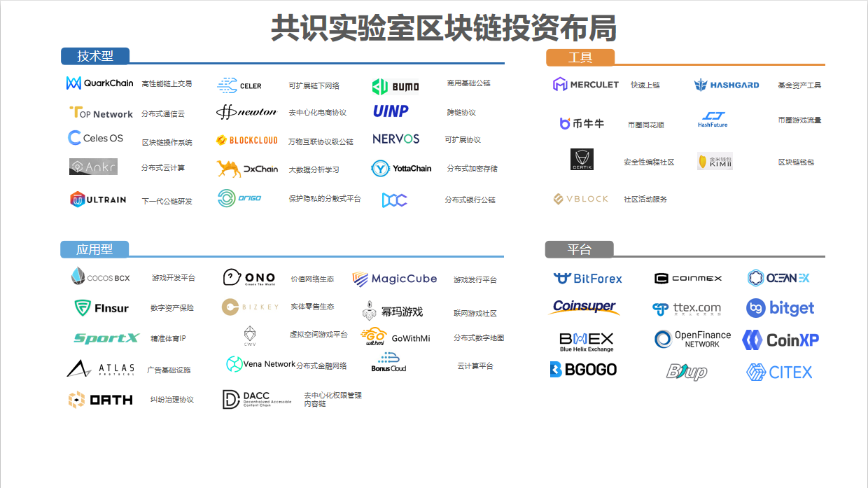
Task: Click the text 保护隐私的分散式平台
Action: (325, 199)
